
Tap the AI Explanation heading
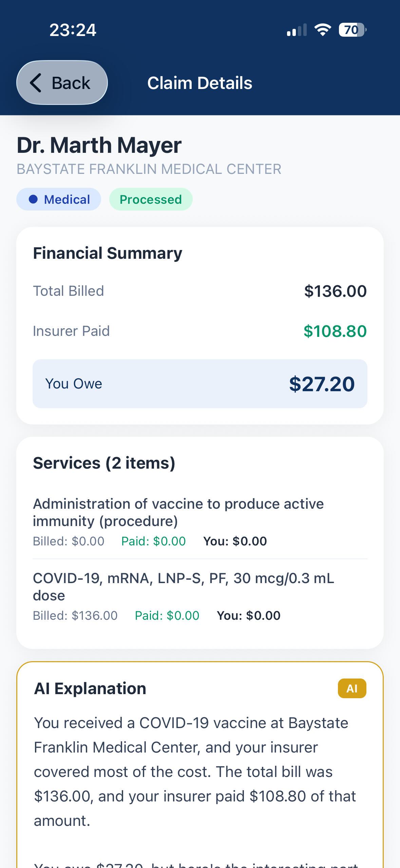click(x=90, y=689)
